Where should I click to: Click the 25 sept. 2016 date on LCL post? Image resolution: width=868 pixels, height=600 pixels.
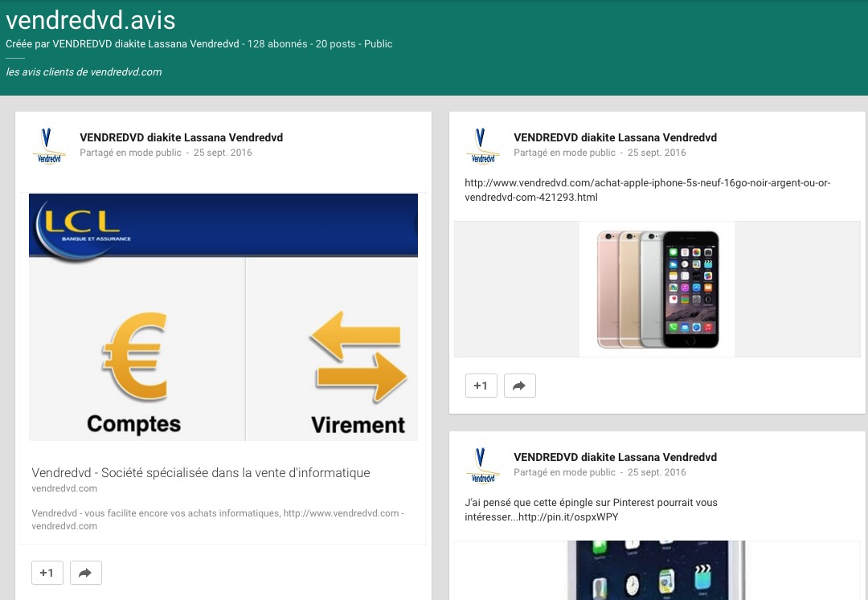pyautogui.click(x=223, y=153)
